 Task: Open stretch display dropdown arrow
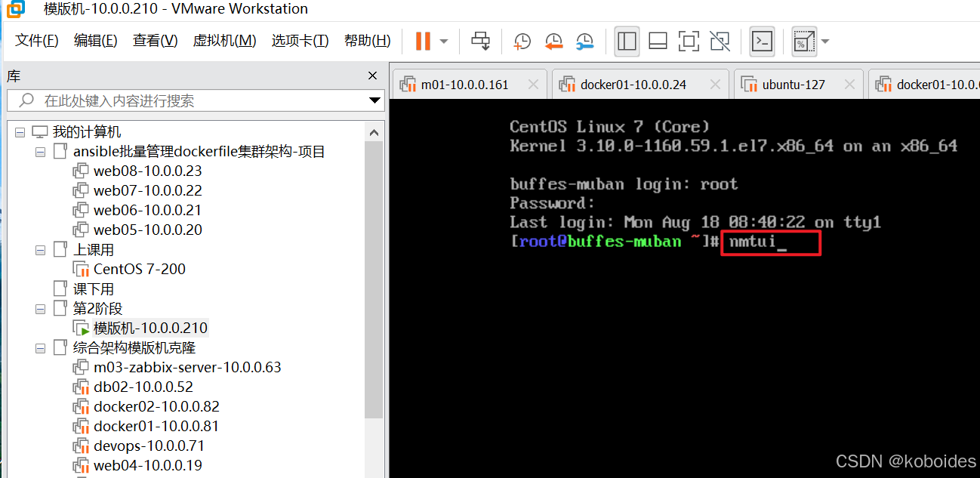click(825, 41)
